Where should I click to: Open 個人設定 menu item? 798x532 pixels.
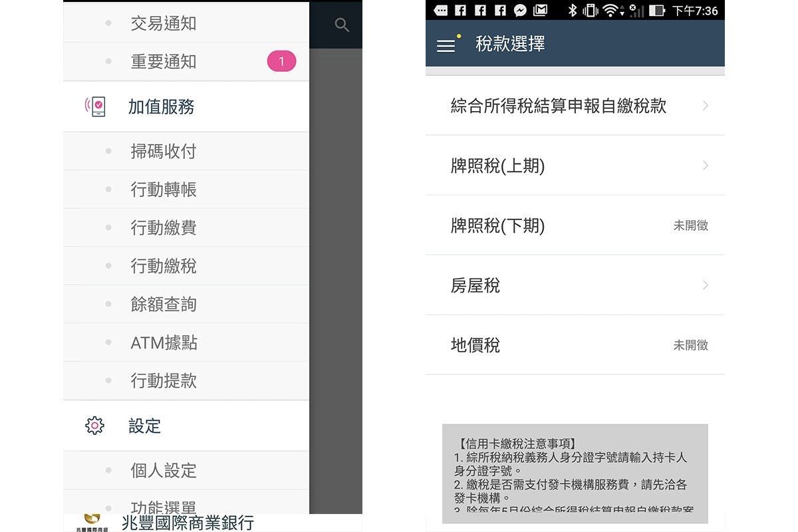coord(186,470)
